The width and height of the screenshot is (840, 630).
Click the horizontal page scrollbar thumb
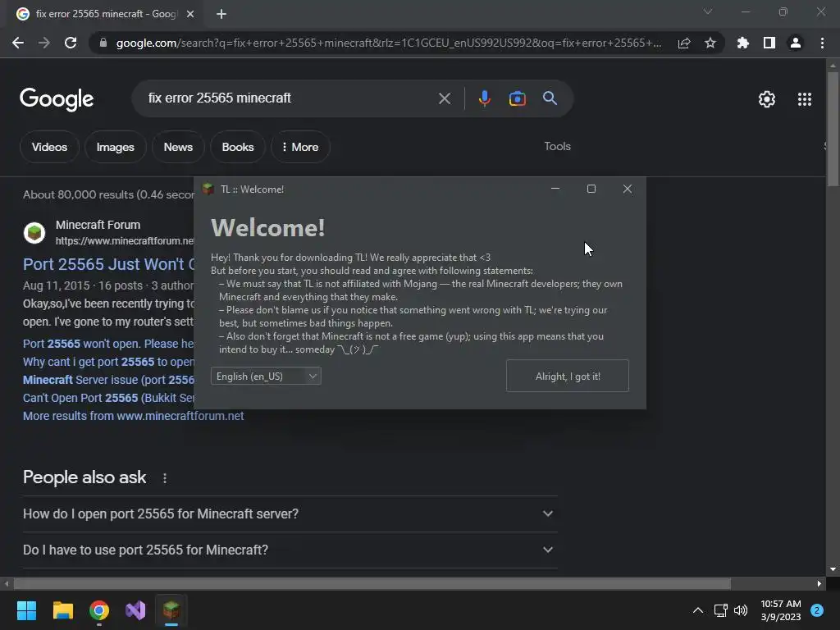click(x=372, y=583)
